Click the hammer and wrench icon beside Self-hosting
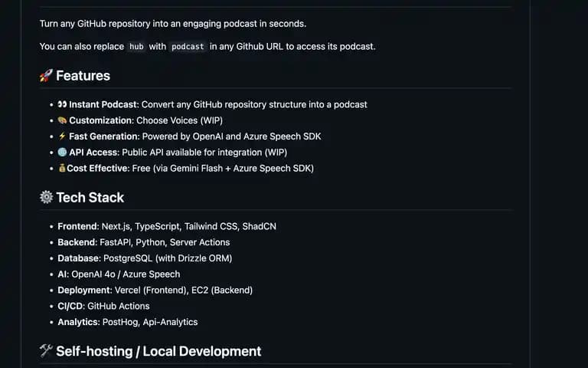This screenshot has height=368, width=588. (x=46, y=350)
